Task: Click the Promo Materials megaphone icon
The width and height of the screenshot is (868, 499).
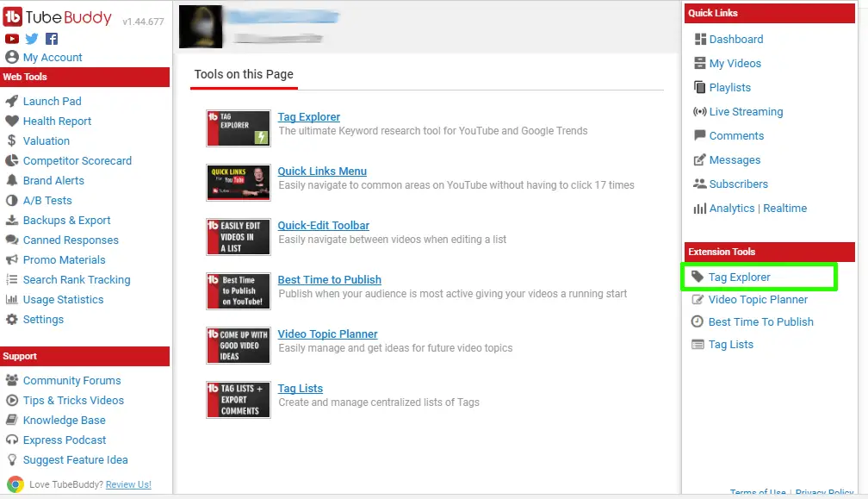Action: [12, 259]
